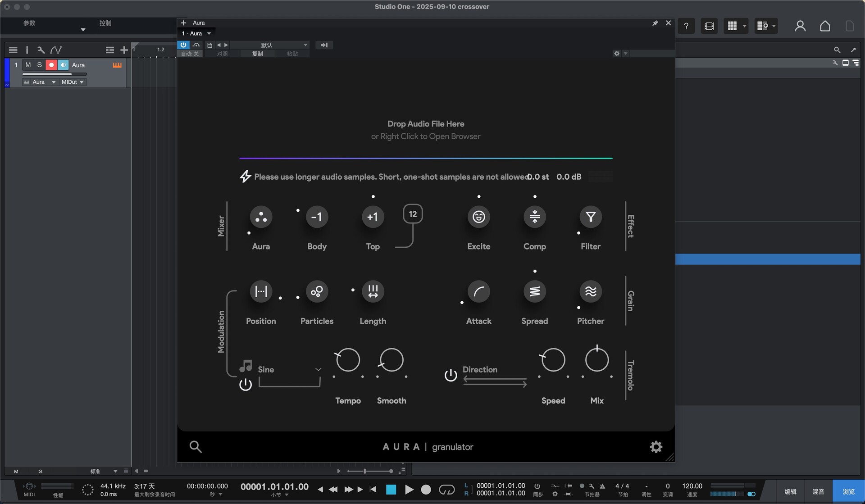
Task: Open the MIDut output dropdown on track
Action: click(73, 82)
